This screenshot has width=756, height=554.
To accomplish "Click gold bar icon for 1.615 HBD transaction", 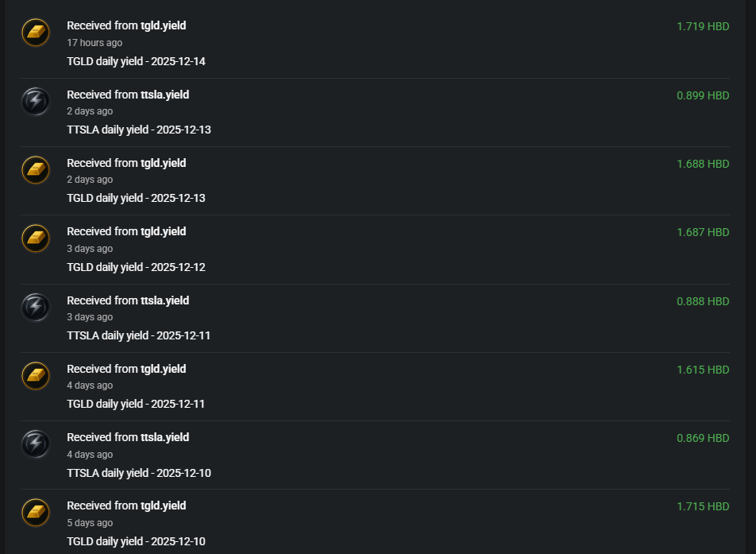I will [35, 375].
